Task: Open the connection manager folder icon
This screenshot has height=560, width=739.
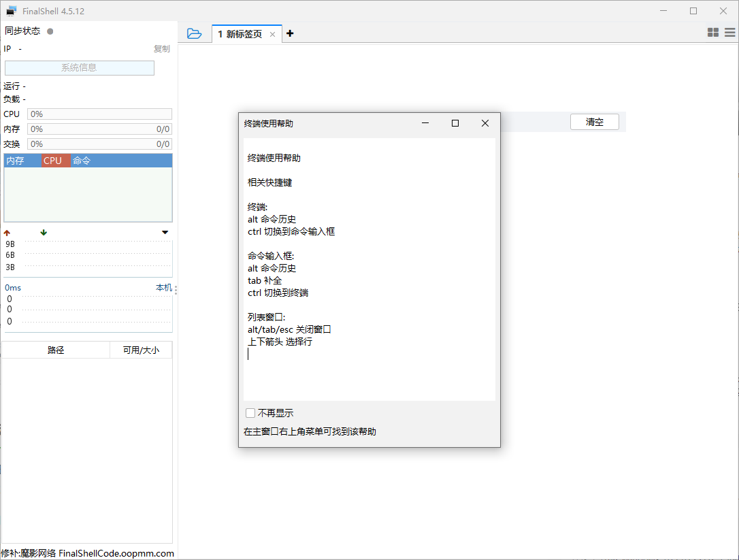Action: (194, 33)
